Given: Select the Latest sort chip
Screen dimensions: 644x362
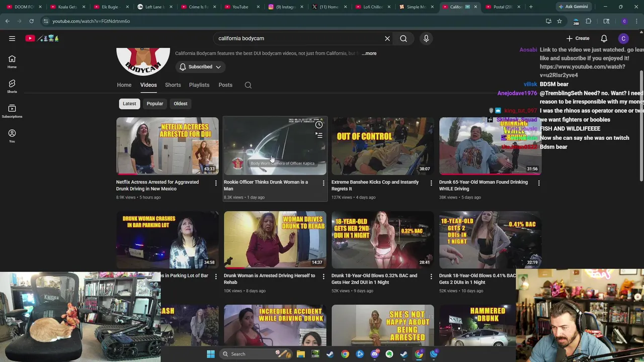Looking at the screenshot, I should 129,104.
